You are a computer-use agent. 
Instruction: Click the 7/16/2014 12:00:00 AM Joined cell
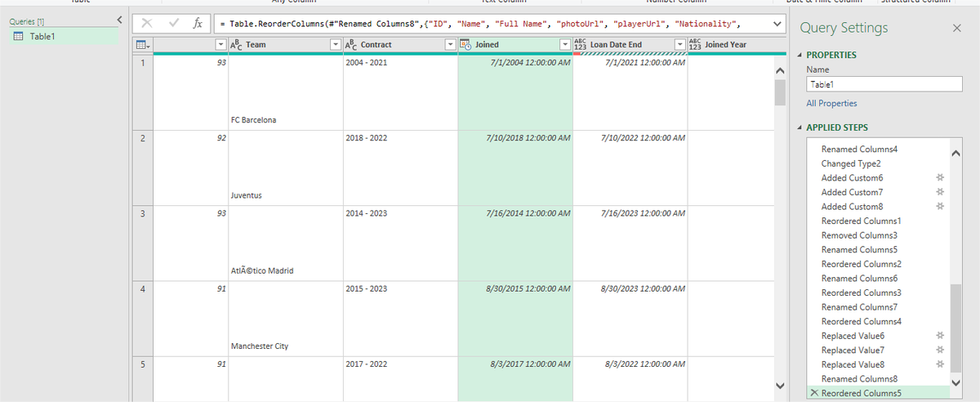click(515, 243)
